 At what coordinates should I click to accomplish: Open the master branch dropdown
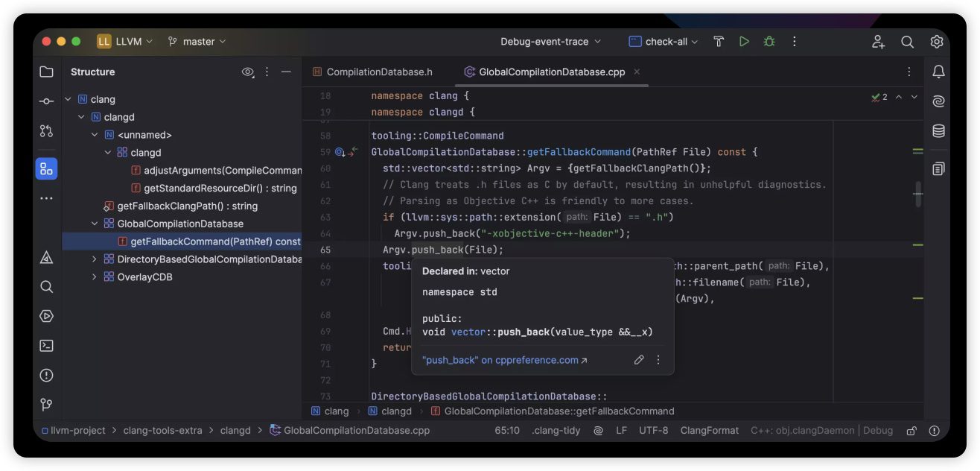coord(197,42)
